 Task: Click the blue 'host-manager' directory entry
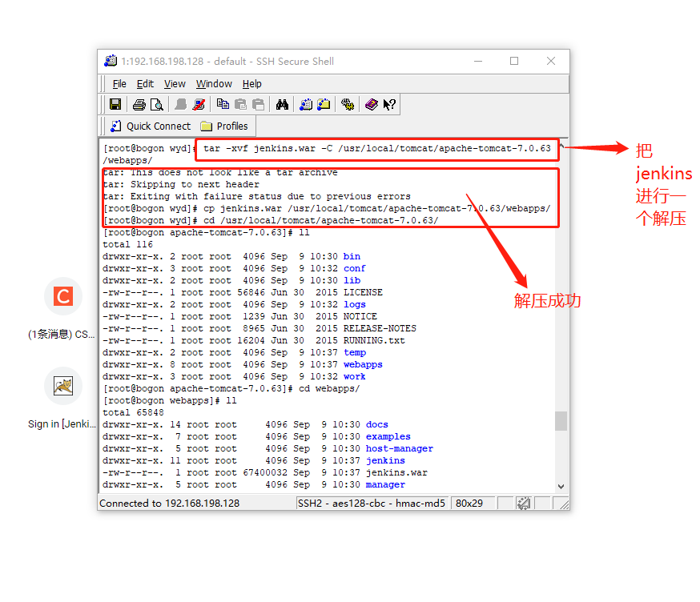click(x=400, y=448)
